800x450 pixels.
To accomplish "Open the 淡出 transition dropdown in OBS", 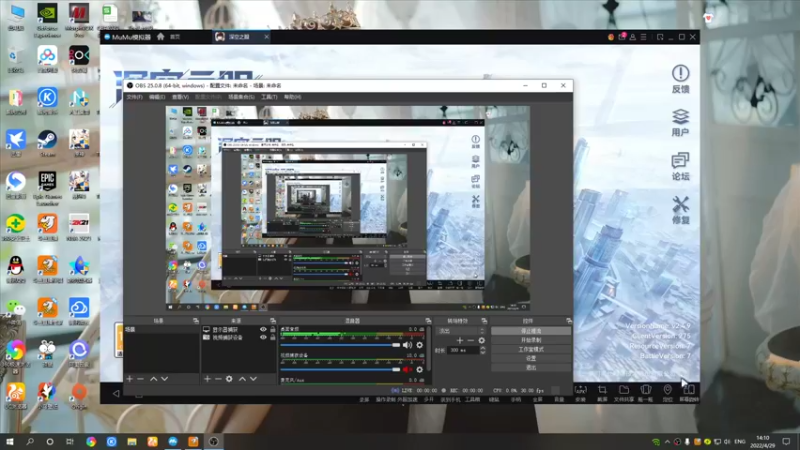I will coord(461,331).
